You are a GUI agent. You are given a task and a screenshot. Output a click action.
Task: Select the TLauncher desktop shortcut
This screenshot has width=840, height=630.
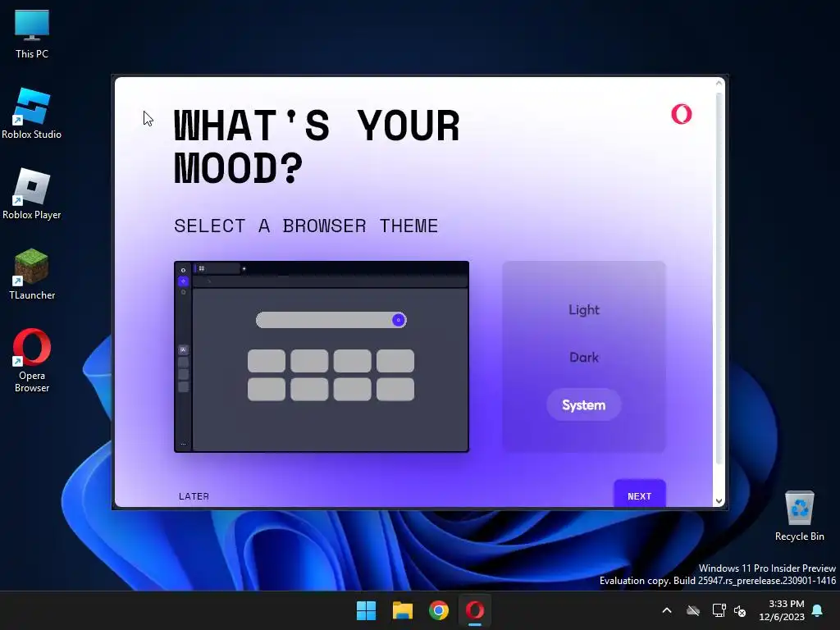[32, 274]
